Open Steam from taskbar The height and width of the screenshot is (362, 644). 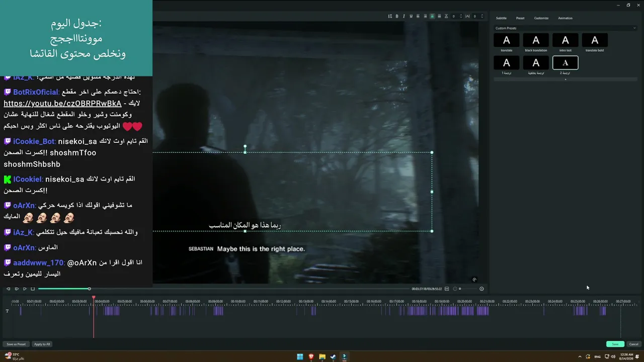[x=333, y=357]
